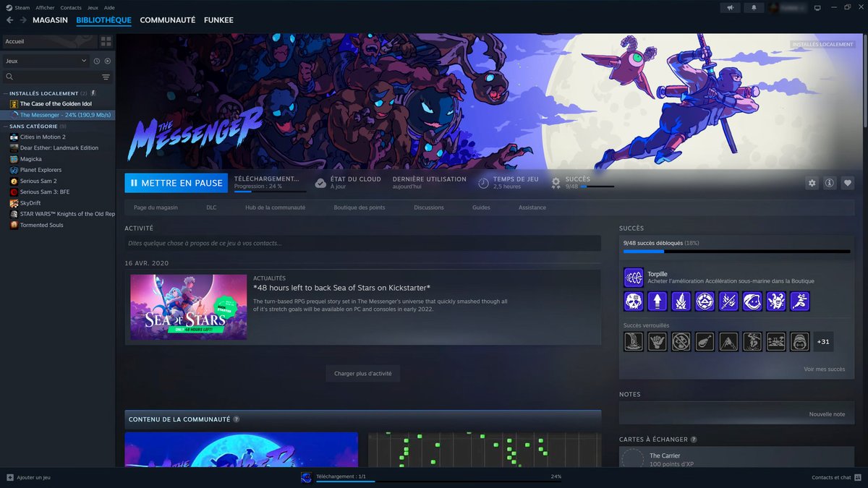Switch to the Communauté menu item
868x488 pixels.
click(x=168, y=20)
